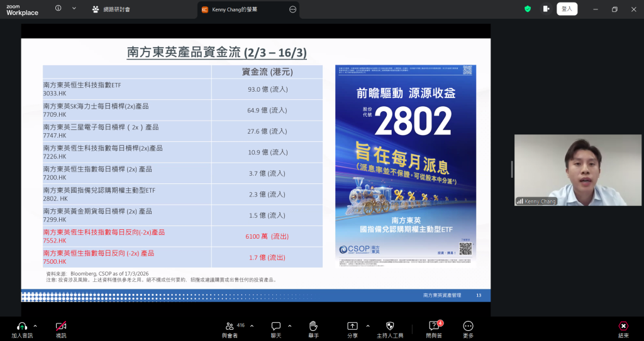Click the Sign In button
Screen dimensions: 644x341
point(567,9)
